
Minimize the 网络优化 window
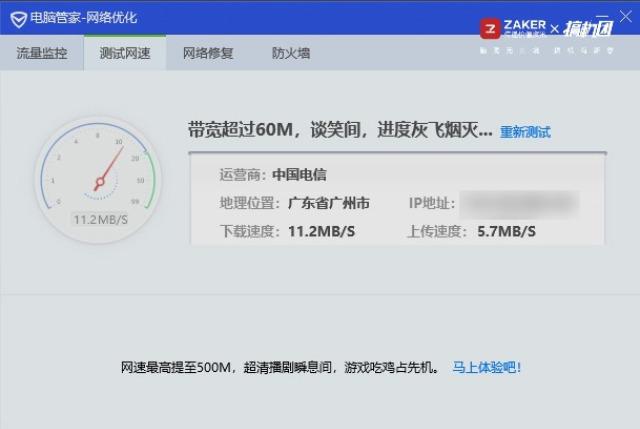(602, 17)
